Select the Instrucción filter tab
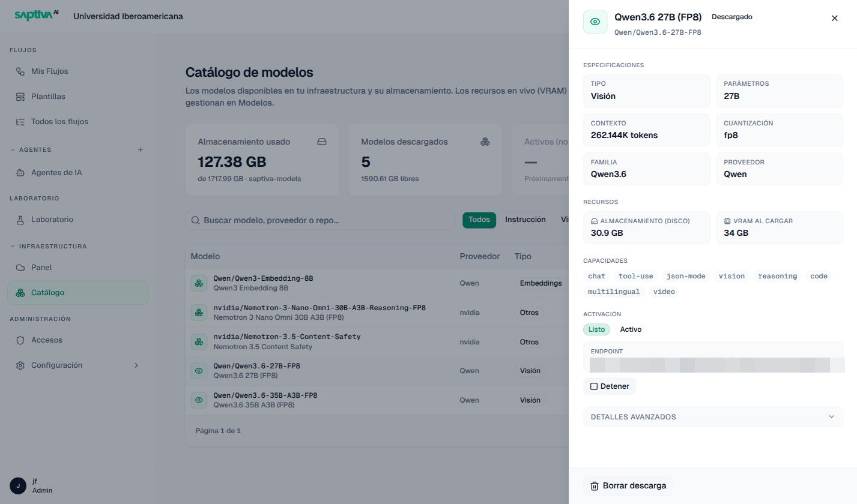The width and height of the screenshot is (857, 504). (525, 220)
